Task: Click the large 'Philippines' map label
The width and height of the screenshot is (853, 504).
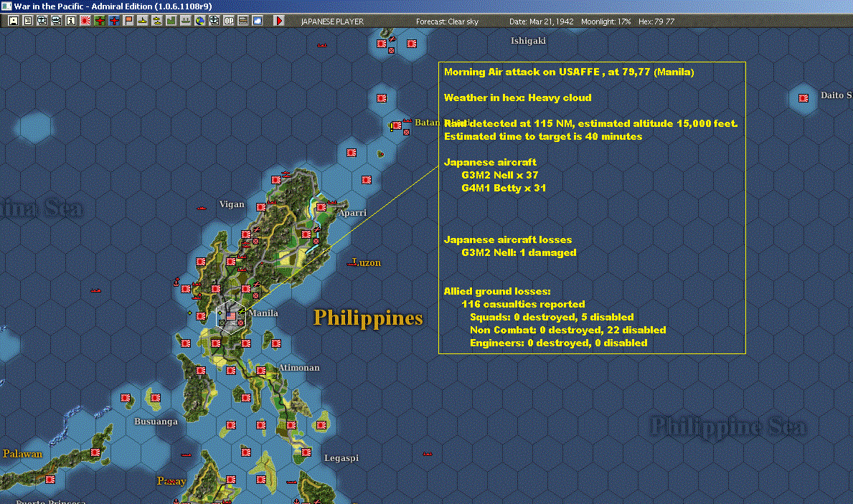Action: point(368,318)
